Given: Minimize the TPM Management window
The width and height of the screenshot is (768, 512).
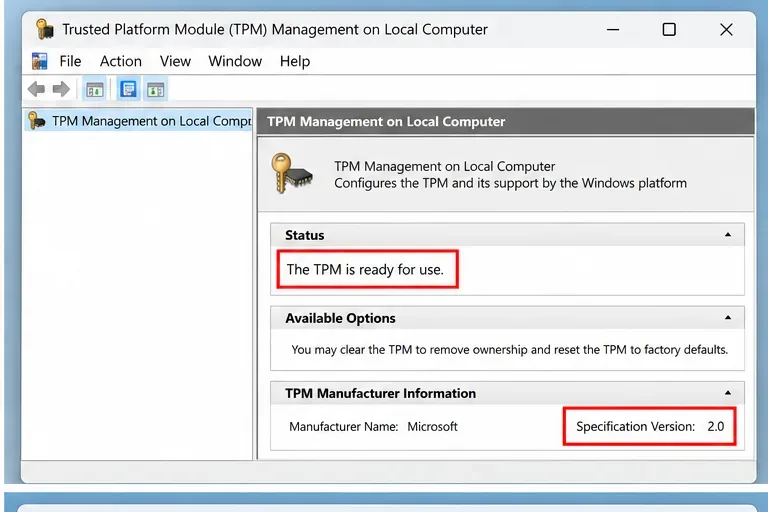Looking at the screenshot, I should click(613, 30).
